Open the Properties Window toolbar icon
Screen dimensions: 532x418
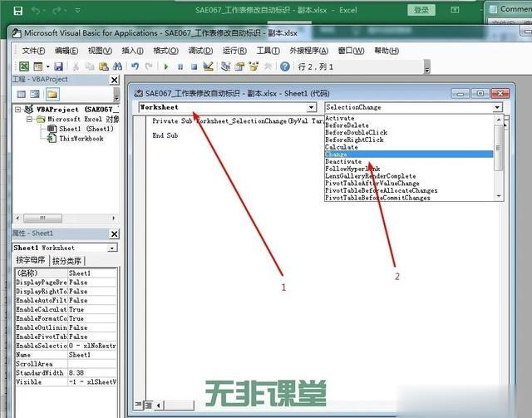239,66
